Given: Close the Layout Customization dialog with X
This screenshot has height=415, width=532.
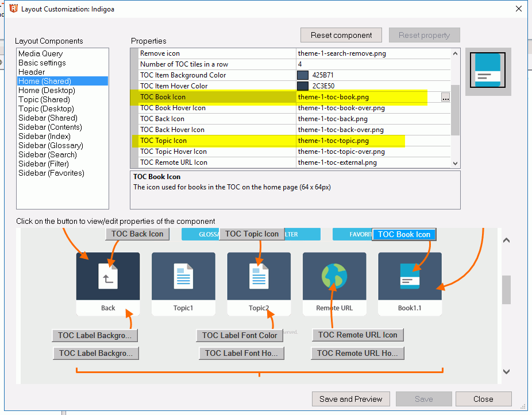Looking at the screenshot, I should pyautogui.click(x=518, y=9).
